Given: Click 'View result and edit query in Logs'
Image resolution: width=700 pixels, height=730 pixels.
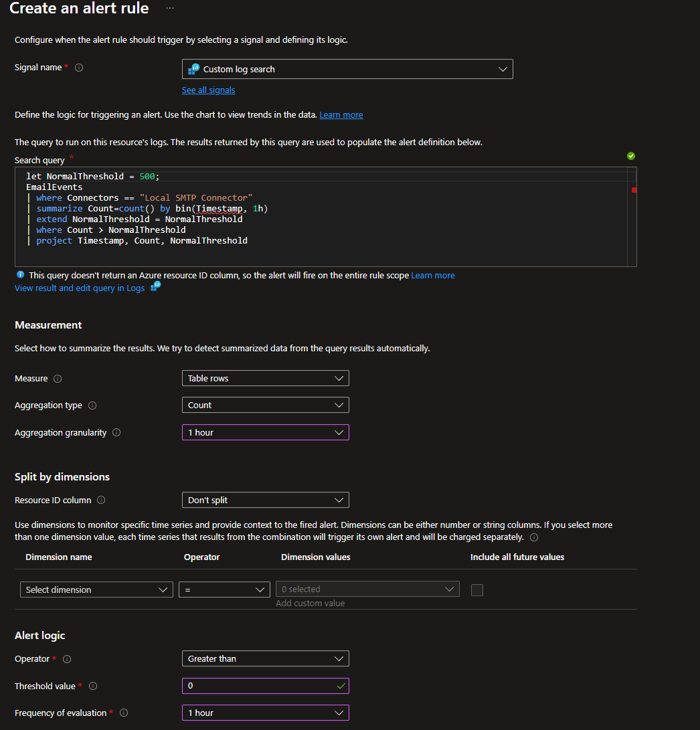Looking at the screenshot, I should (x=79, y=288).
